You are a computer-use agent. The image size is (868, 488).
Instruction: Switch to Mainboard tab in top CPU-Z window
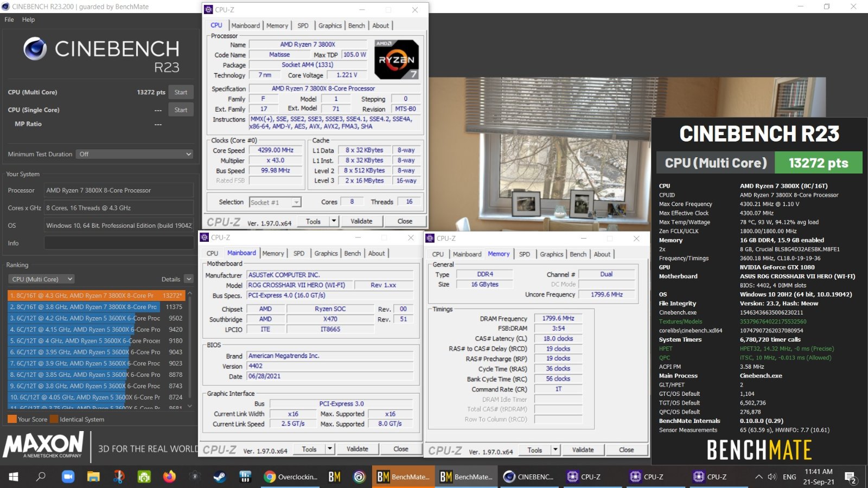coord(246,25)
